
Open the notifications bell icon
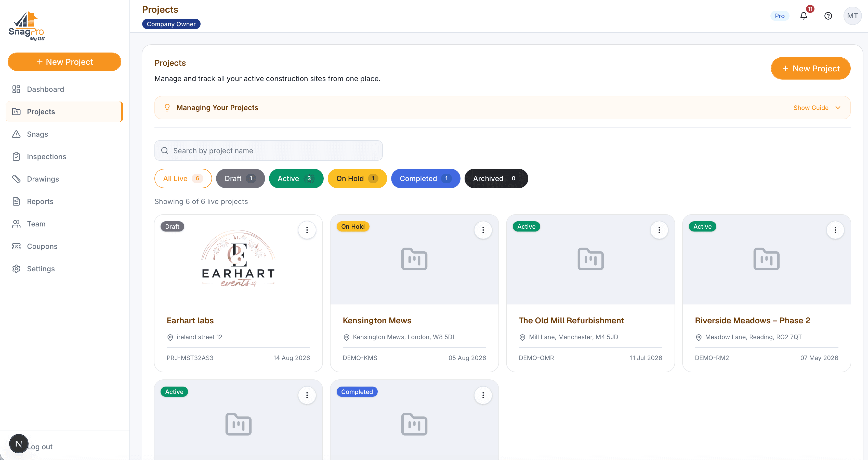coord(804,16)
